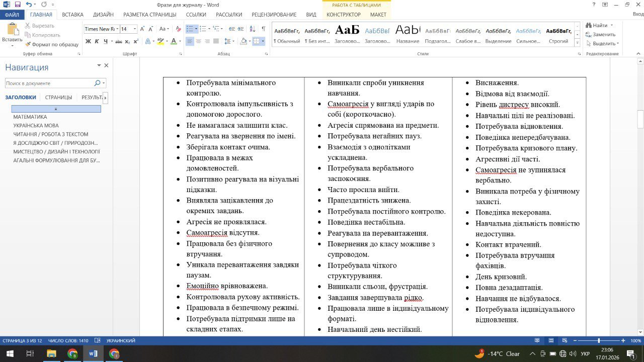Image resolution: width=644 pixels, height=362 pixels.
Task: Switch to the СТРАНИЦЫ navigation tab
Action: tap(58, 97)
